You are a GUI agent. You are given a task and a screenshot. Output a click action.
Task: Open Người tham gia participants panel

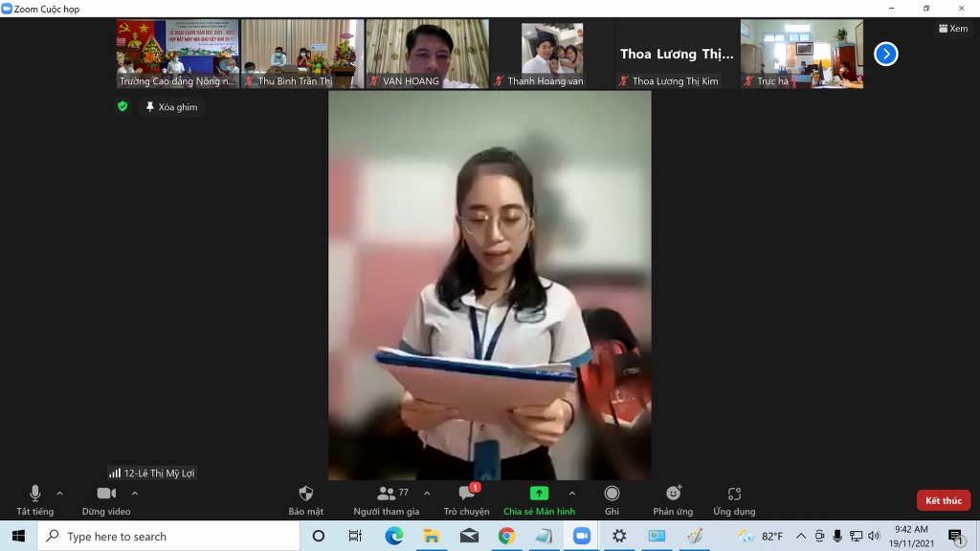(x=387, y=495)
